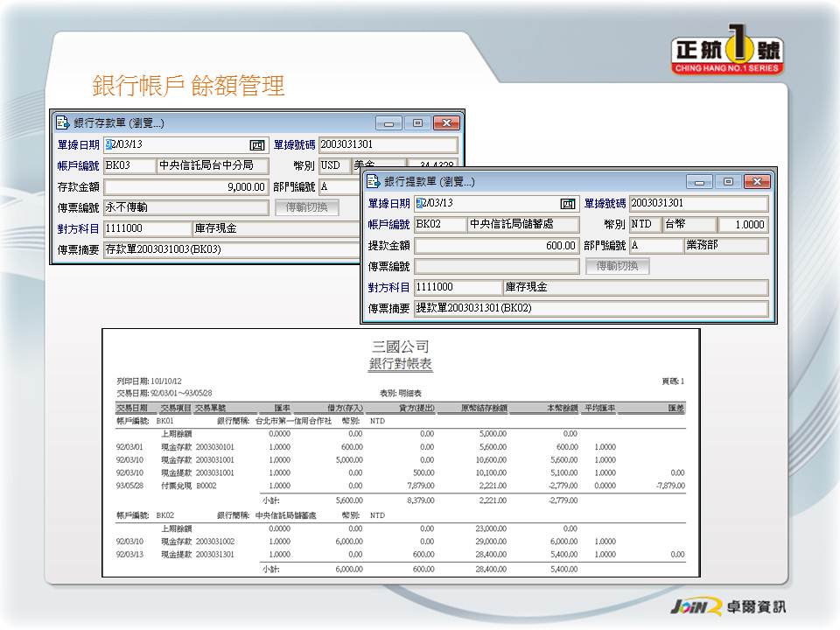Click the 存款金額 field showing 9,000.00

coord(185,187)
